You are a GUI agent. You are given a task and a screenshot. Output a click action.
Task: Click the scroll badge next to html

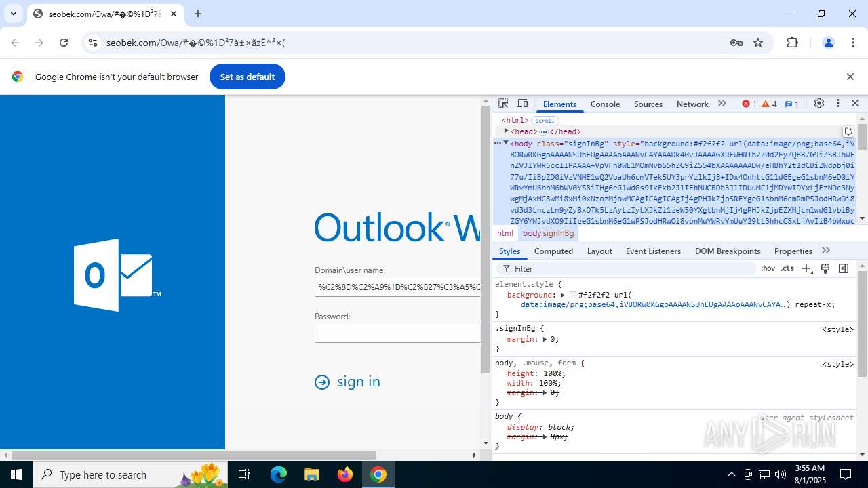(x=545, y=121)
